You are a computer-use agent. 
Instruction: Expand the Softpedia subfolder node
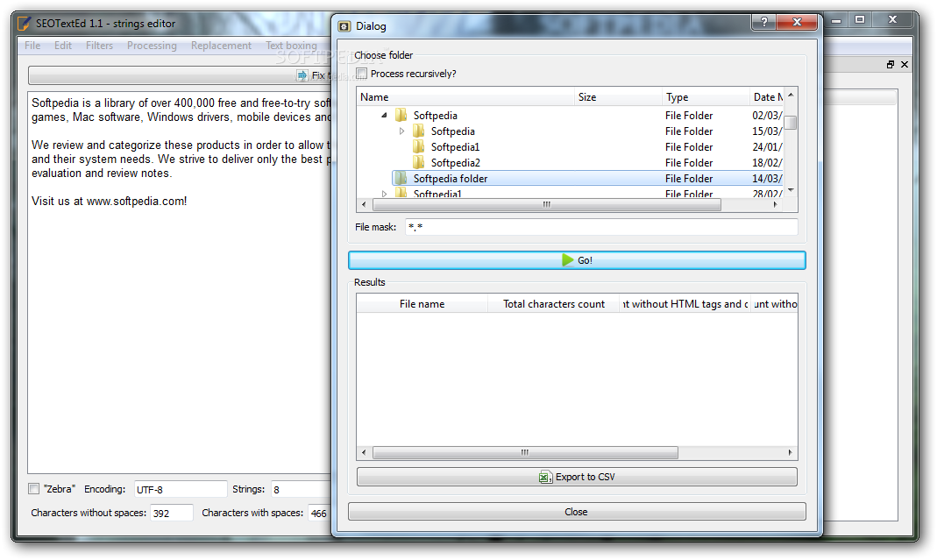(401, 131)
